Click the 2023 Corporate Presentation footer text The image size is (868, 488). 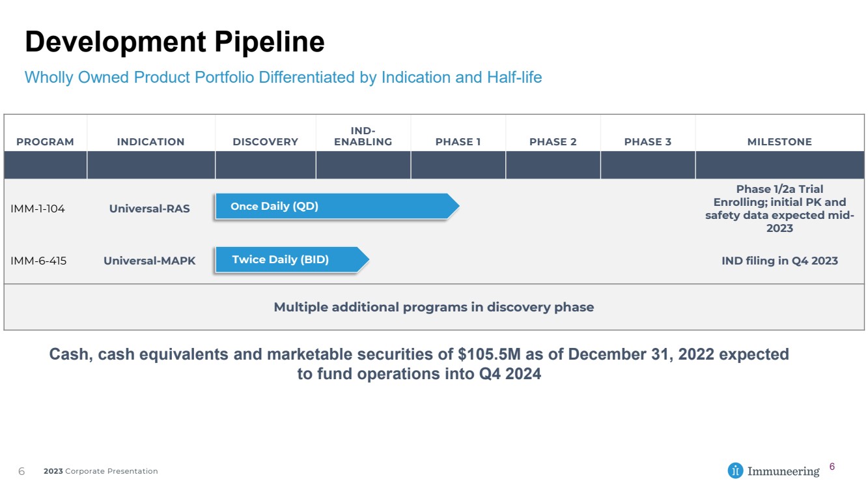point(100,471)
